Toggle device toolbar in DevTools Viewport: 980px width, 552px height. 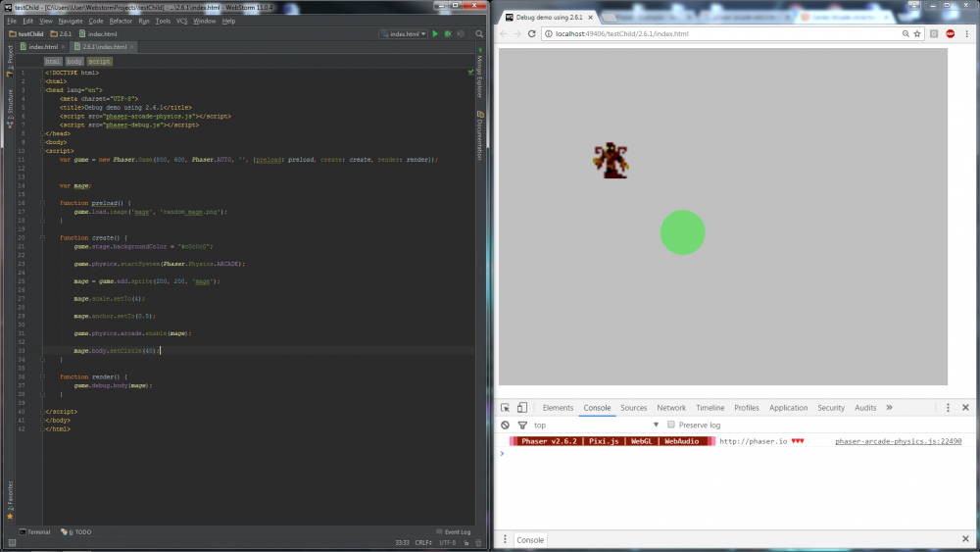pos(522,408)
